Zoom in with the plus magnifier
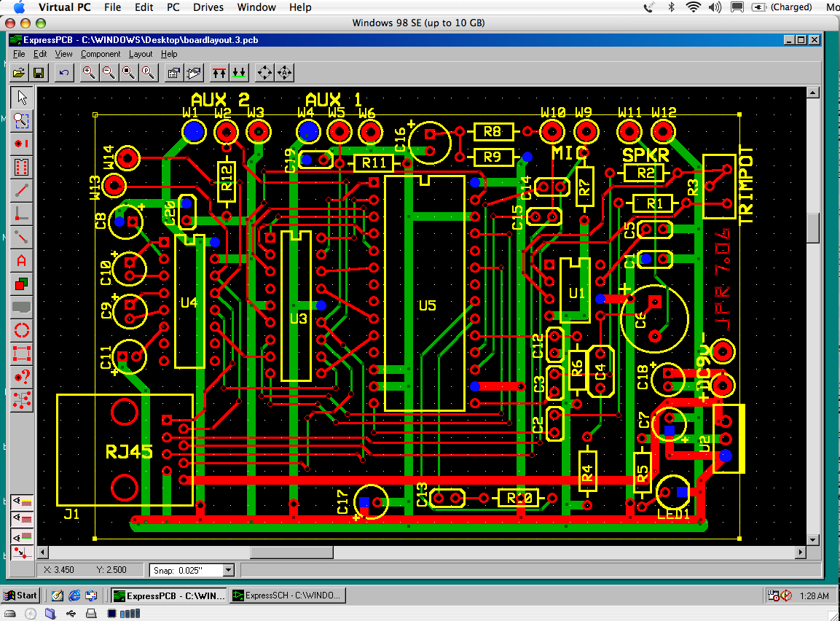This screenshot has width=840, height=621. 89,72
